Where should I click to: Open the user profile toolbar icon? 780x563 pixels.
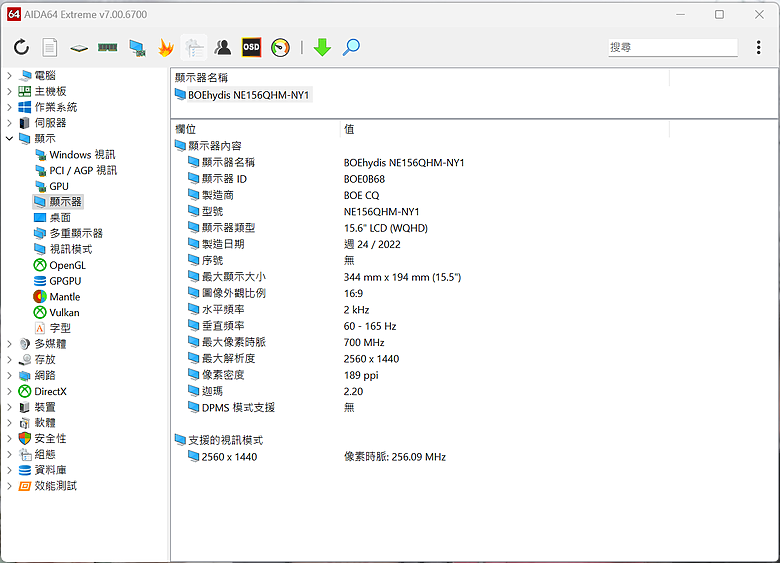pos(223,48)
